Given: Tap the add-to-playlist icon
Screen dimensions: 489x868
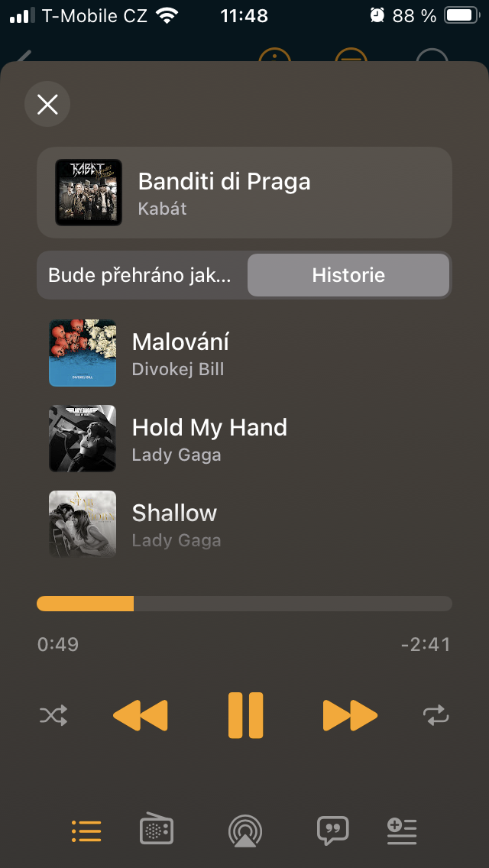Looking at the screenshot, I should [402, 830].
